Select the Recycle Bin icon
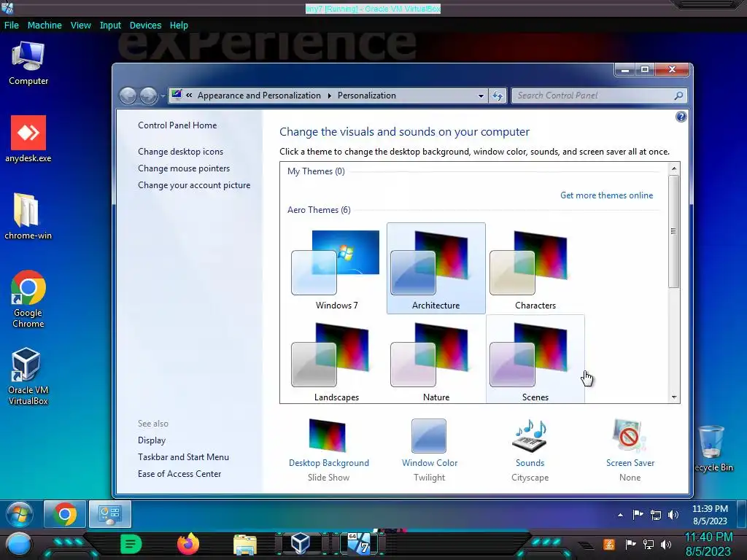Viewport: 747px width, 560px height. (x=713, y=448)
